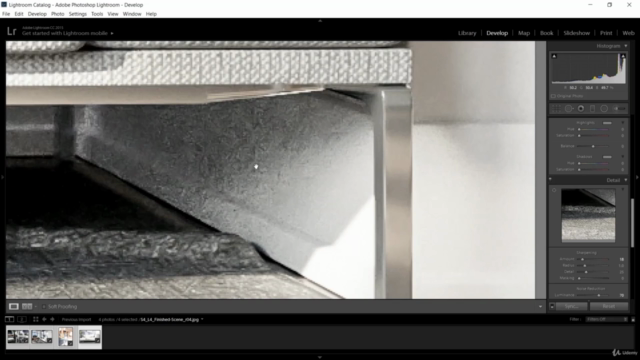
Task: Open the Settings menu
Action: (x=78, y=14)
